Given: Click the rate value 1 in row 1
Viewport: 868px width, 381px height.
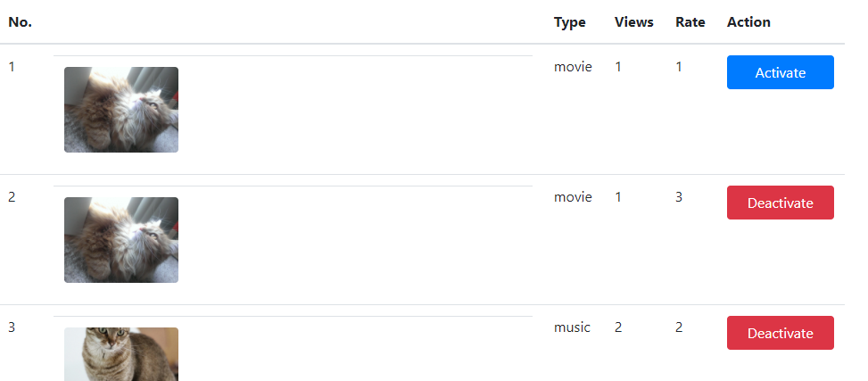Looking at the screenshot, I should [x=679, y=67].
